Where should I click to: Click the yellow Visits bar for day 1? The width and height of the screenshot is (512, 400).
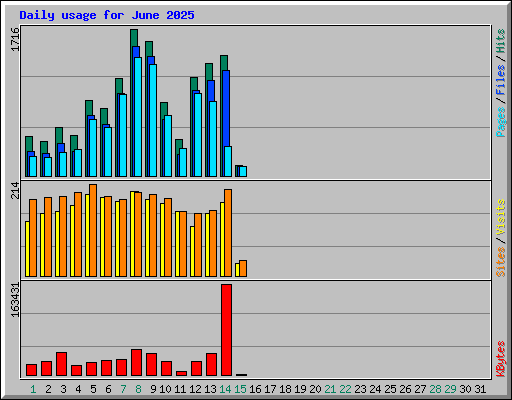pyautogui.click(x=27, y=249)
